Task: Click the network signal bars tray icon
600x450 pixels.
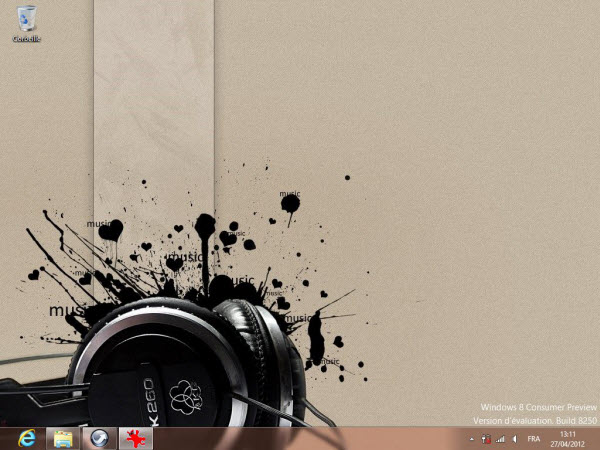Action: pyautogui.click(x=499, y=439)
